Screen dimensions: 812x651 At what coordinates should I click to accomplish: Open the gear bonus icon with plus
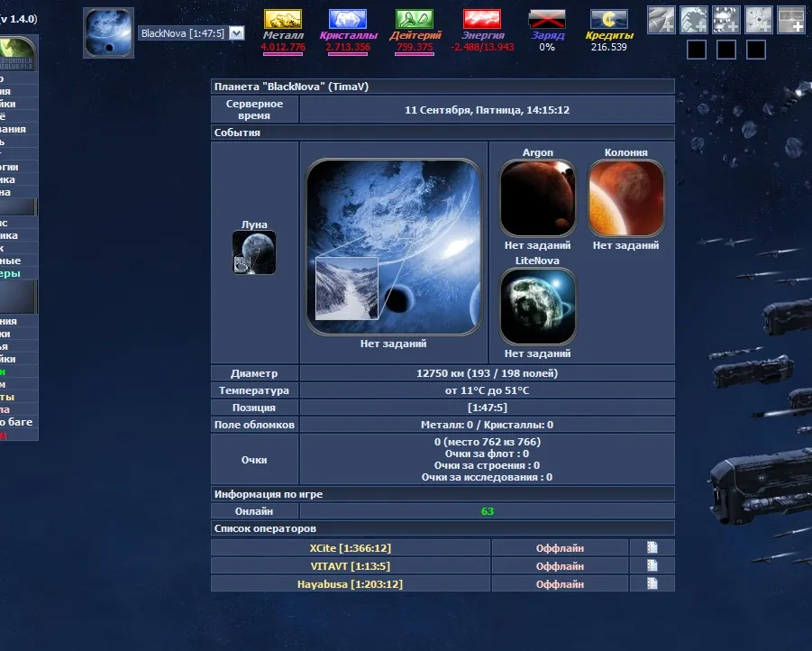point(694,20)
